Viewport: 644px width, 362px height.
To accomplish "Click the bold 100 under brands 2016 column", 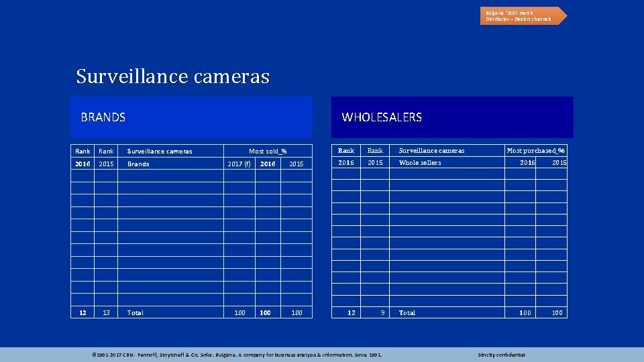I will [x=266, y=313].
